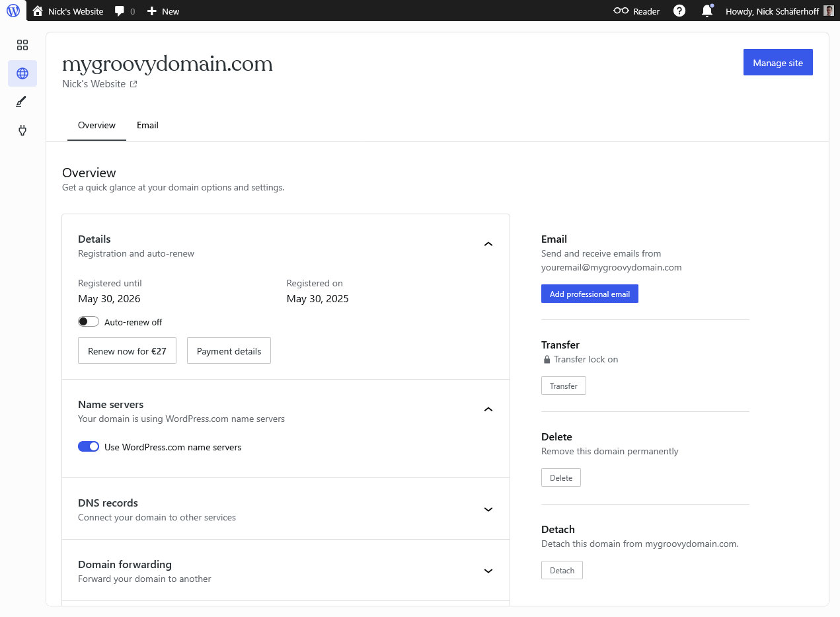Enable auto-renew for the domain
The image size is (840, 617).
coord(88,321)
